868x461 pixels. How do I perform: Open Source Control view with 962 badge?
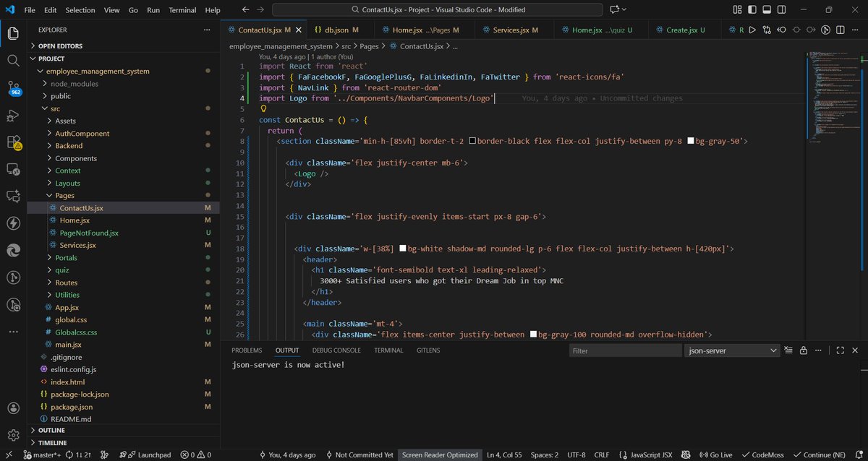[x=13, y=88]
